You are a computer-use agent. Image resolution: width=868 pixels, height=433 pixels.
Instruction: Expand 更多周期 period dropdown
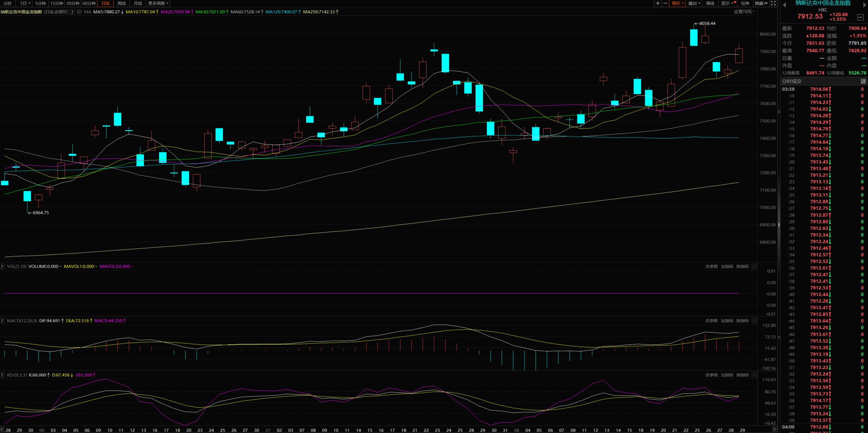(158, 3)
